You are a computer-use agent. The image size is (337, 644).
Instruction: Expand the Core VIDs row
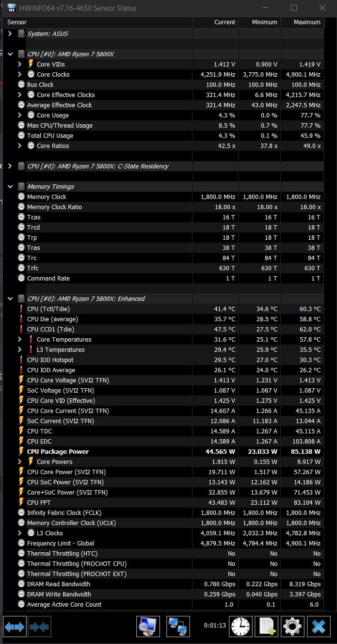(x=19, y=64)
